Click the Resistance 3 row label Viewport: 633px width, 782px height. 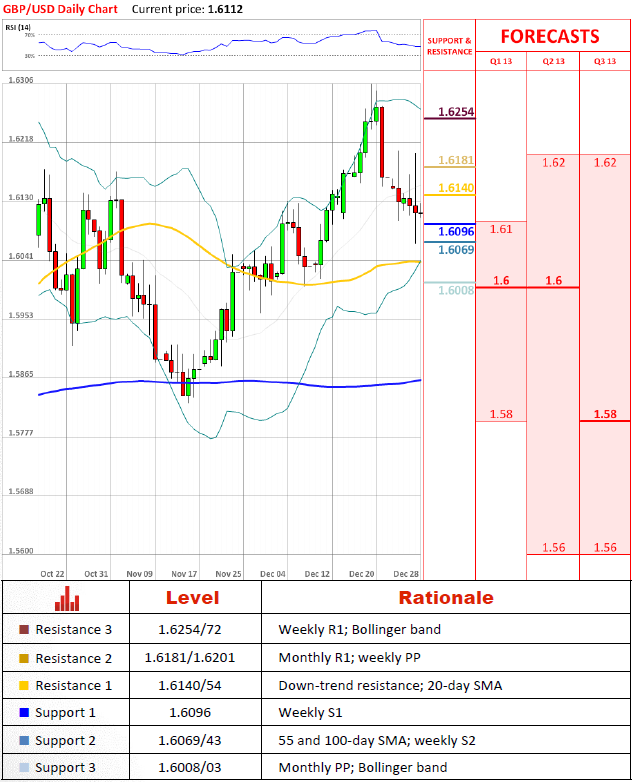(x=73, y=629)
